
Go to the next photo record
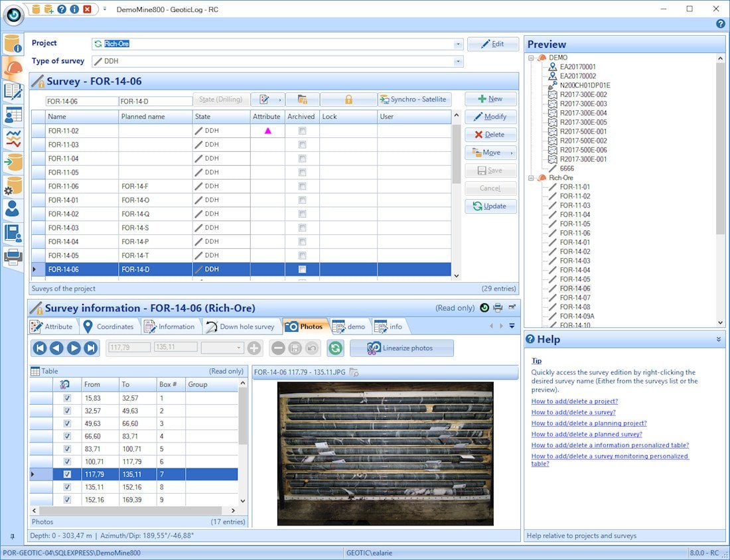[74, 348]
